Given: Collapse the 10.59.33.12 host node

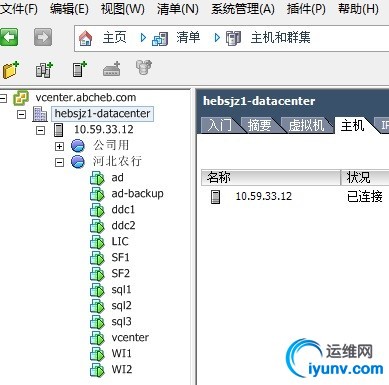Looking at the screenshot, I should (x=40, y=130).
